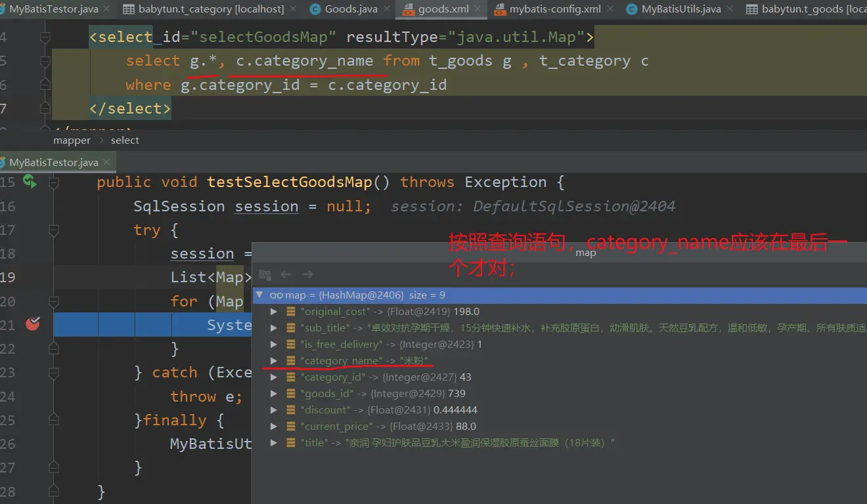Image resolution: width=867 pixels, height=504 pixels.
Task: Expand the "category_name" map entry
Action: click(x=274, y=361)
